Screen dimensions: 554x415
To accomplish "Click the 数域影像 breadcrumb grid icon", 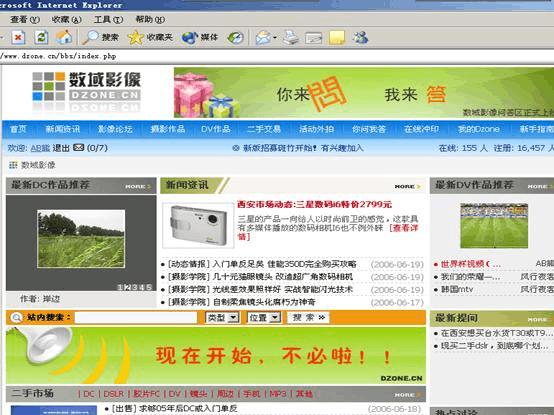I will click(13, 165).
